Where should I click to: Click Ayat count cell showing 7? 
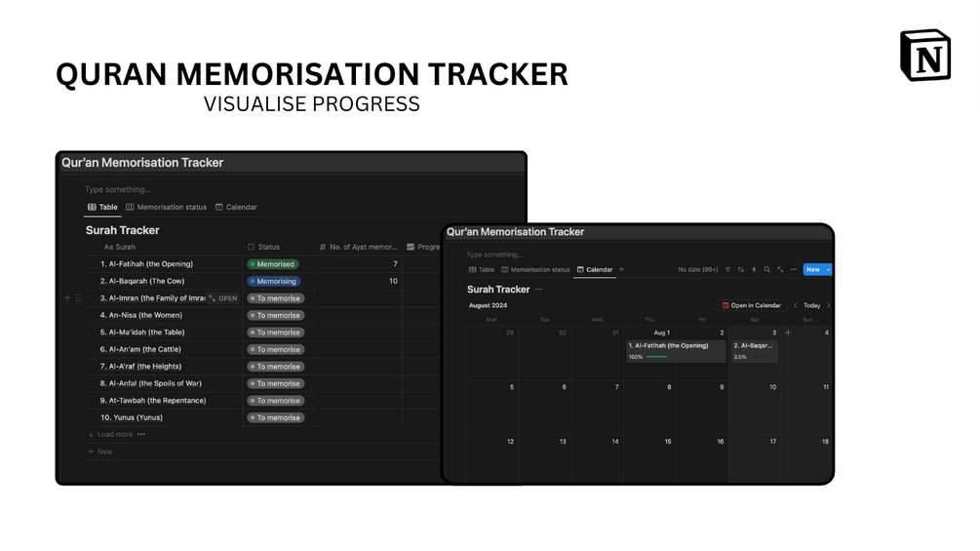tap(358, 264)
